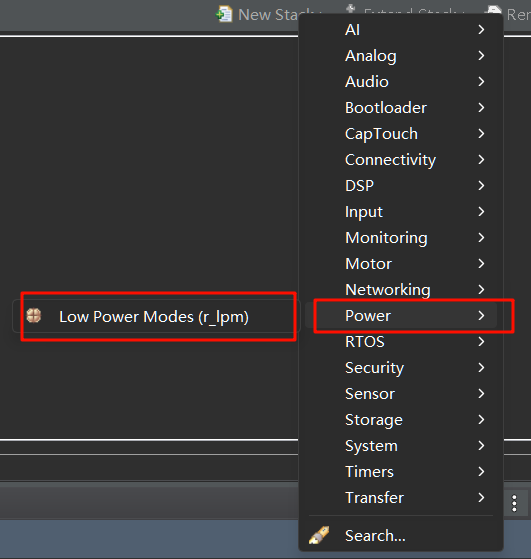Open the three-dot overflow menu

[514, 503]
